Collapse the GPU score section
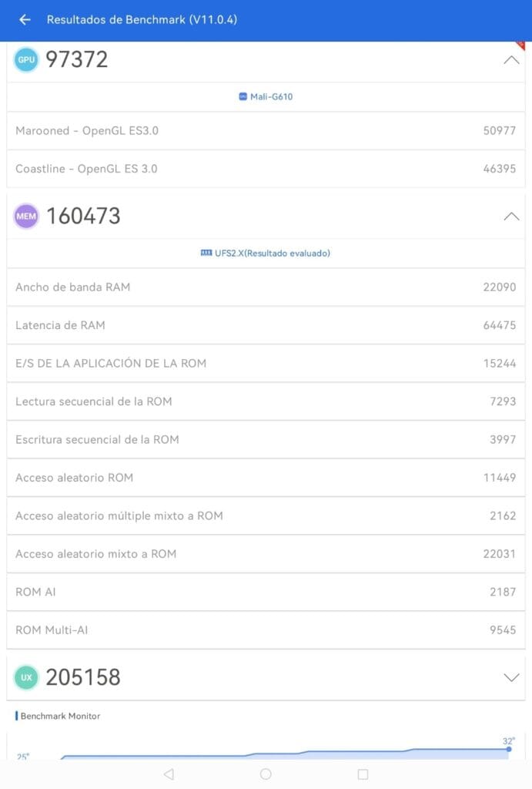This screenshot has width=532, height=789. click(x=511, y=60)
